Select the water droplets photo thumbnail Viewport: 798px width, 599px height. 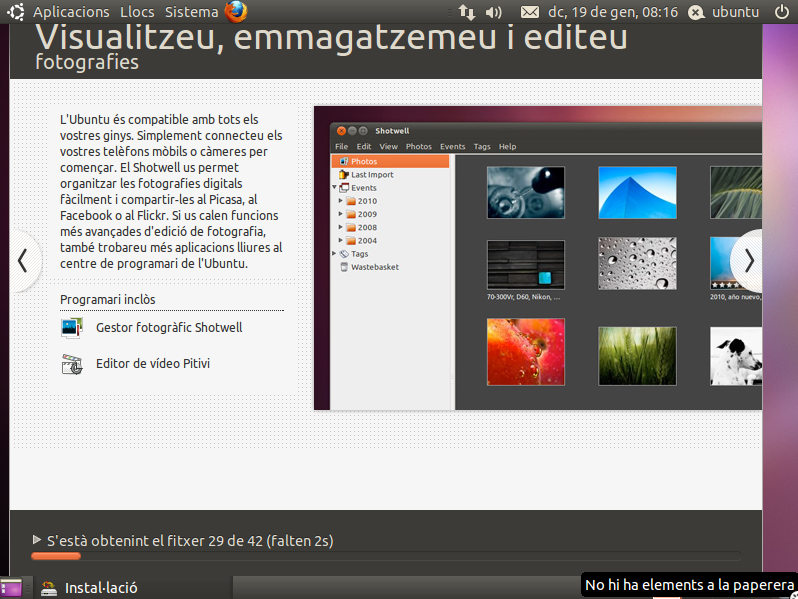pos(637,264)
